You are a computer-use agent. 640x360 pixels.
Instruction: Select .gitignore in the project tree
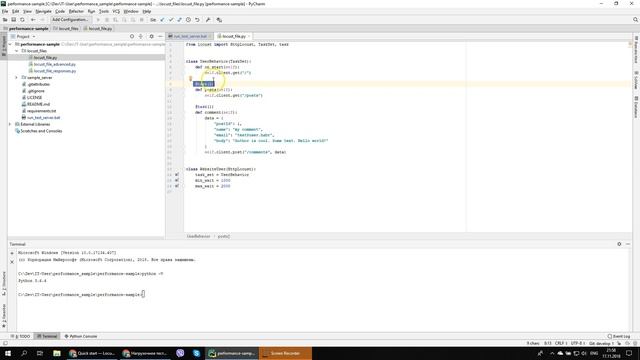tap(36, 91)
